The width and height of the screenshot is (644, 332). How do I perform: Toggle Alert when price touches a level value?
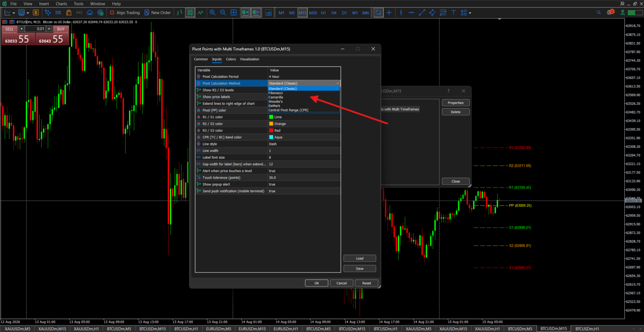tap(304, 171)
